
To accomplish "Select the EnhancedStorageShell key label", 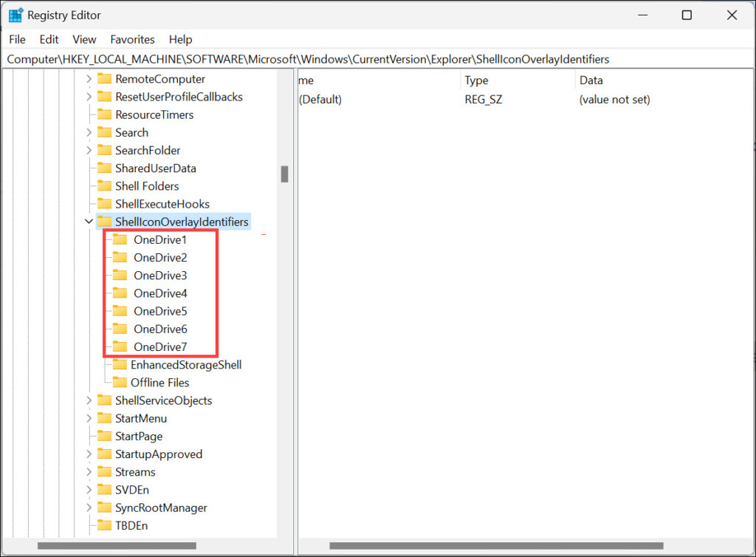I will coord(186,365).
